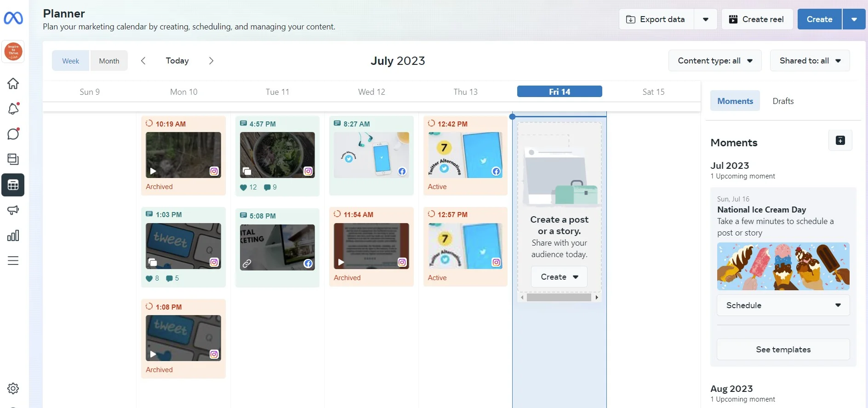Open the Schedule dropdown for Ice Cream Day
Screen dimensions: 868x408
coord(783,305)
